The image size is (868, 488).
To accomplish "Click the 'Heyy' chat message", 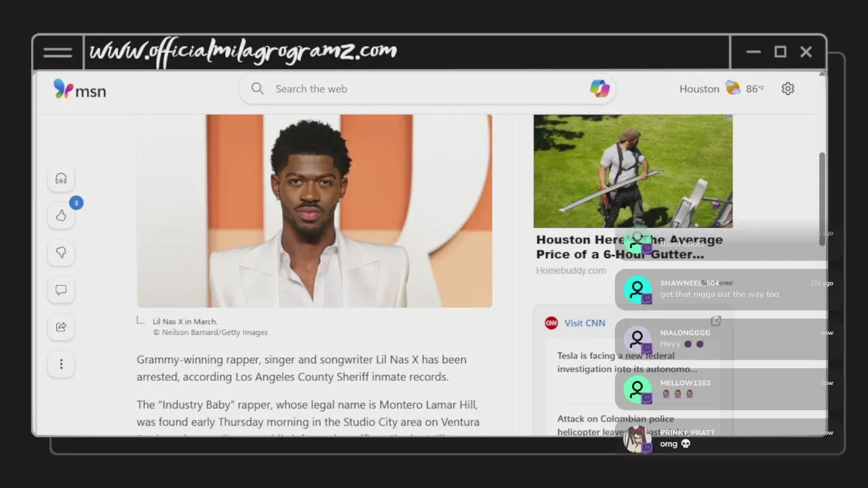I will 682,344.
